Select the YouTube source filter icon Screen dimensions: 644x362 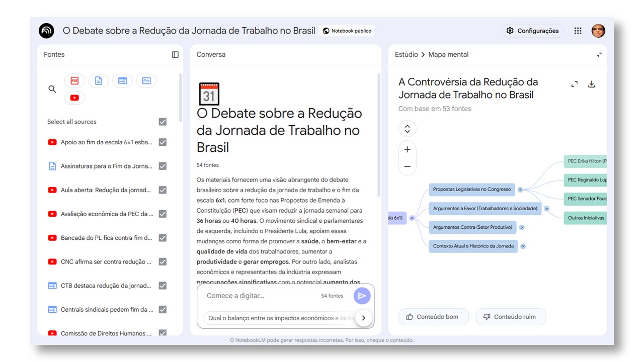pos(74,98)
